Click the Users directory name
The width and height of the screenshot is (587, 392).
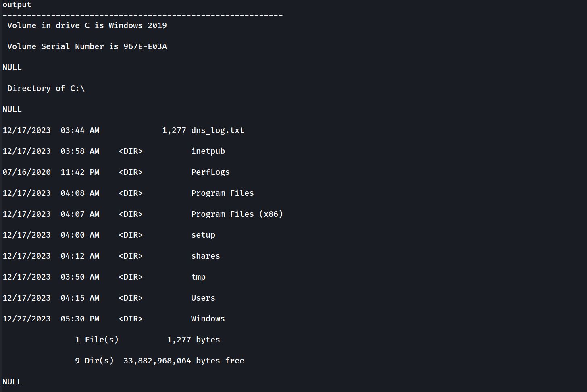pyautogui.click(x=203, y=298)
